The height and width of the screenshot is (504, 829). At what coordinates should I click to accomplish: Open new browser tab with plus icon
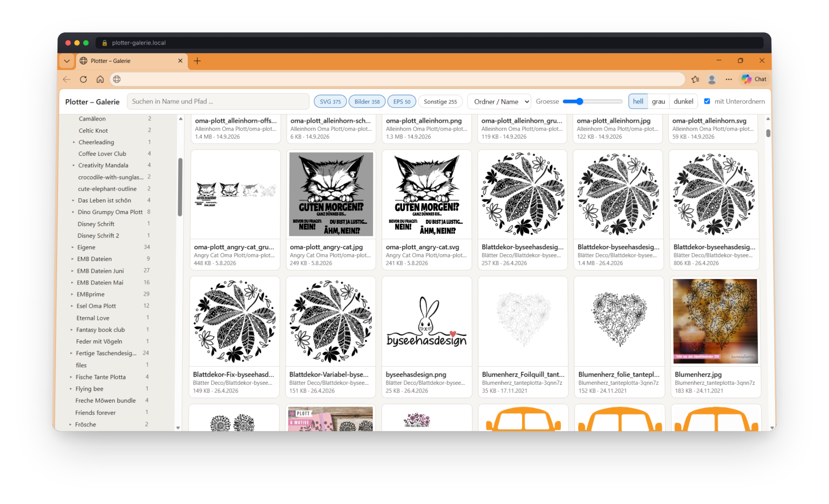[x=197, y=61]
